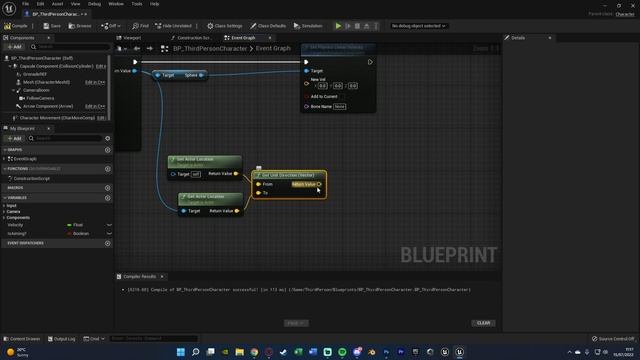Click the green Play button
The height and width of the screenshot is (360, 640).
pyautogui.click(x=338, y=26)
